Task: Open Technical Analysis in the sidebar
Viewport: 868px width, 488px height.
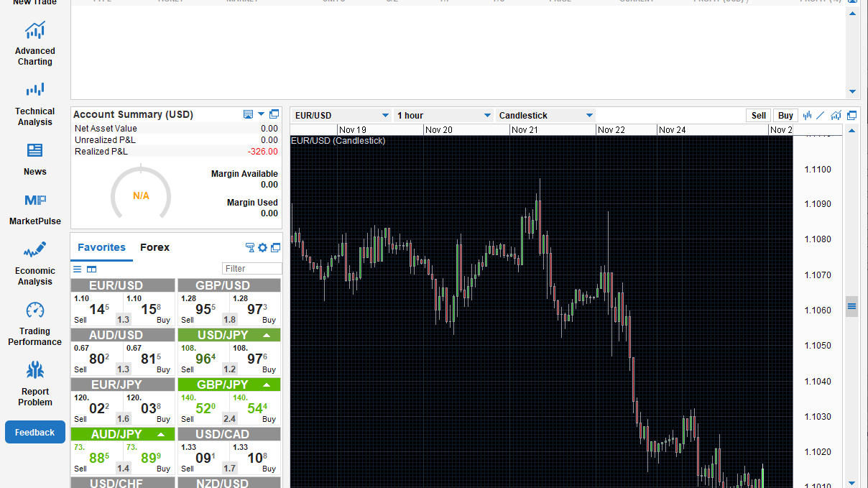Action: click(x=34, y=104)
